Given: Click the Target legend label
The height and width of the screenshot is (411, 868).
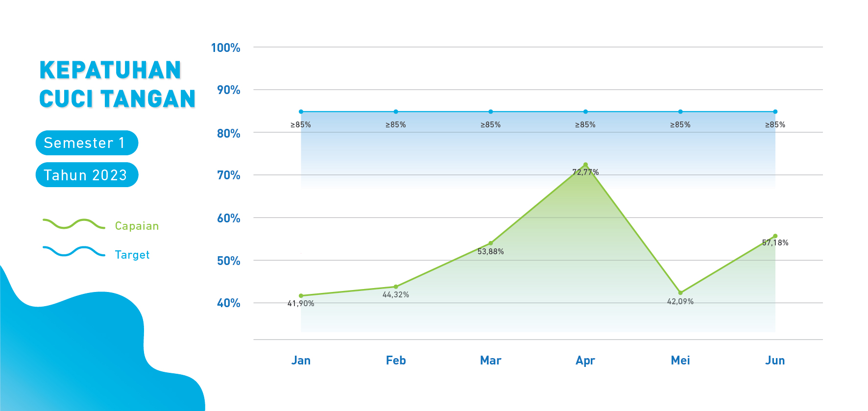Looking at the screenshot, I should click(132, 255).
